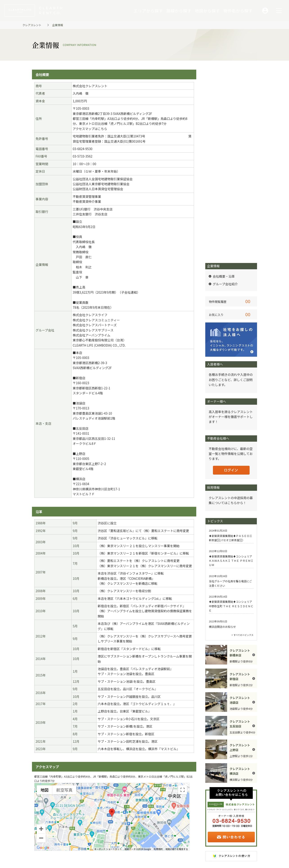The height and width of the screenshot is (868, 289).
Task: Open 物件閲覧履歴 counter box
Action: [x=231, y=302]
